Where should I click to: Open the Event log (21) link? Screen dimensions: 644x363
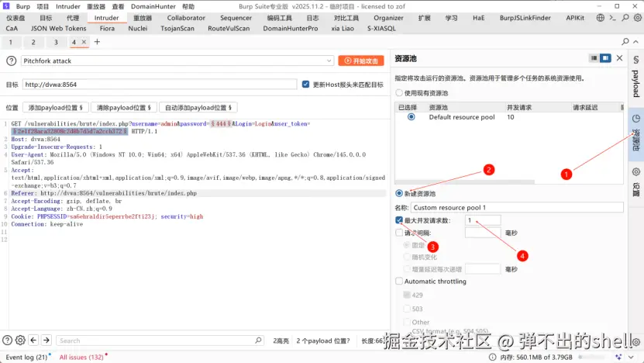click(26, 358)
